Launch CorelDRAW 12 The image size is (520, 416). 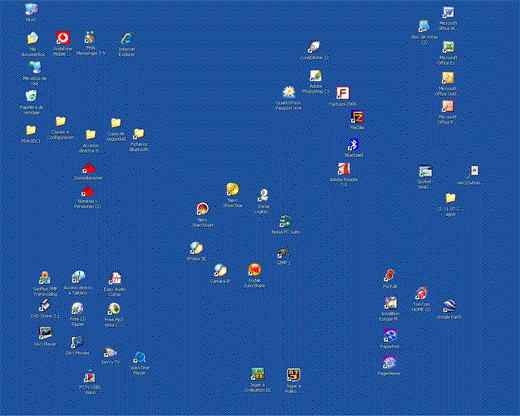click(314, 47)
